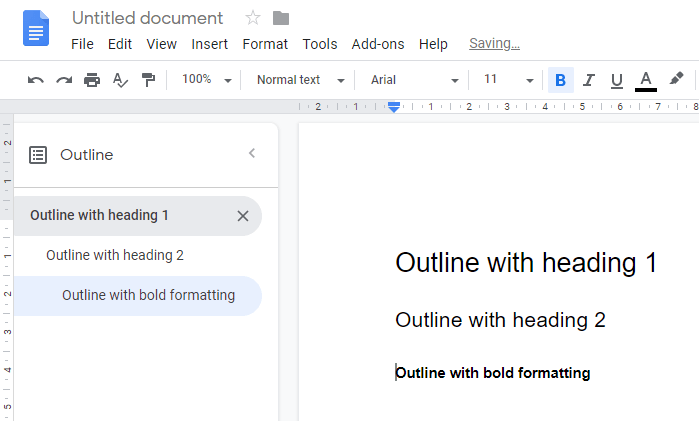This screenshot has width=699, height=421.
Task: Open the text color picker
Action: [x=646, y=81]
